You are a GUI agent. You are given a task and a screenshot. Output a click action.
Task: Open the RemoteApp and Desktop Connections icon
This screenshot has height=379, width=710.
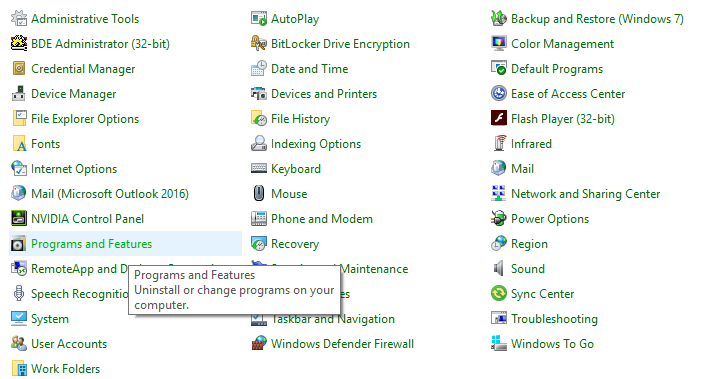click(x=19, y=269)
